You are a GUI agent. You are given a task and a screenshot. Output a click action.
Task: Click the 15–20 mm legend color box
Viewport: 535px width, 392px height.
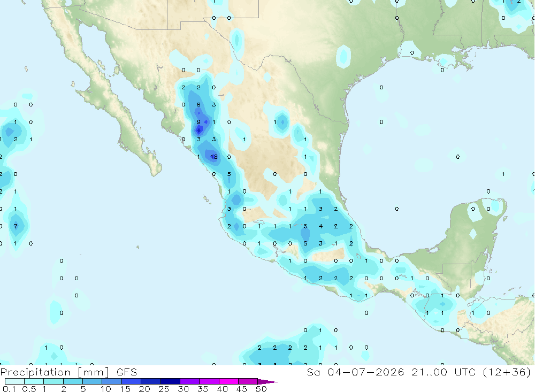pos(131,381)
